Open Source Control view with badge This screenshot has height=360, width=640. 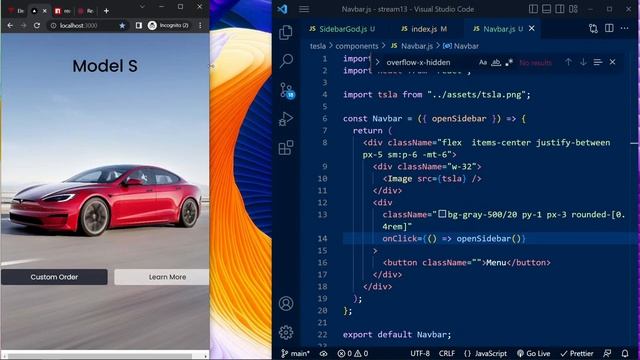pos(287,90)
